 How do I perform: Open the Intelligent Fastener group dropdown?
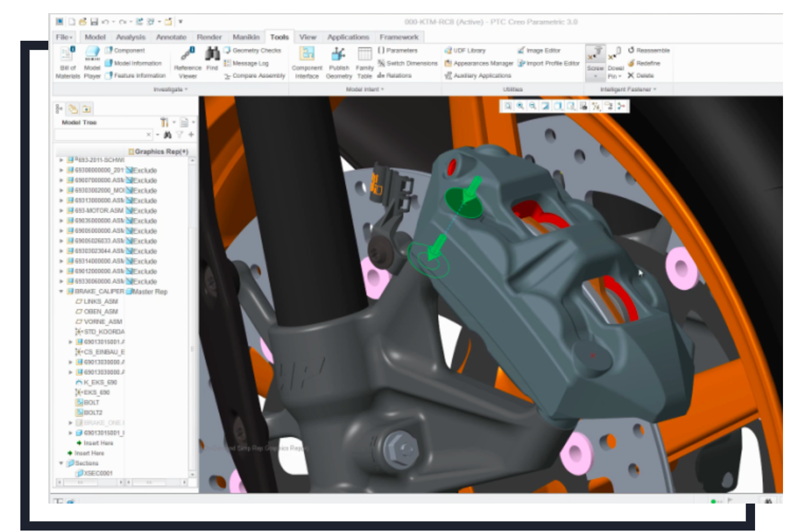click(x=628, y=89)
